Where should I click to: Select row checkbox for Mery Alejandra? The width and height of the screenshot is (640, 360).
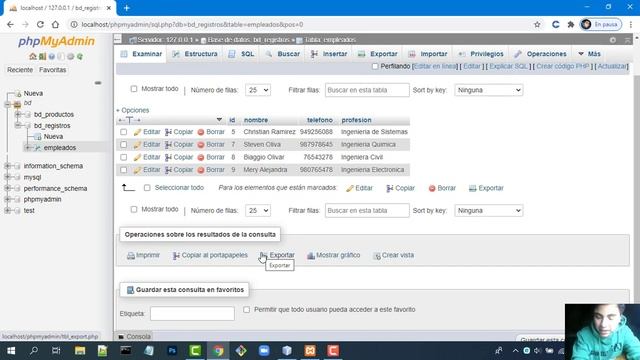tap(124, 170)
